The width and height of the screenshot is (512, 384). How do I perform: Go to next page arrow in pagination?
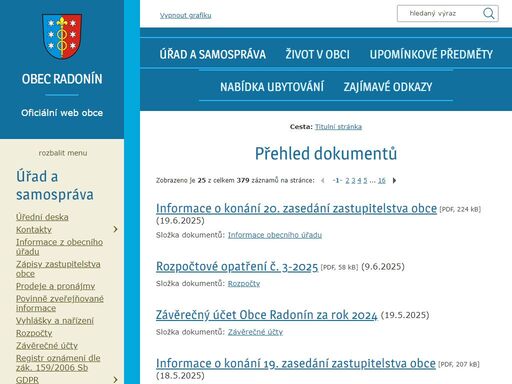point(394,181)
